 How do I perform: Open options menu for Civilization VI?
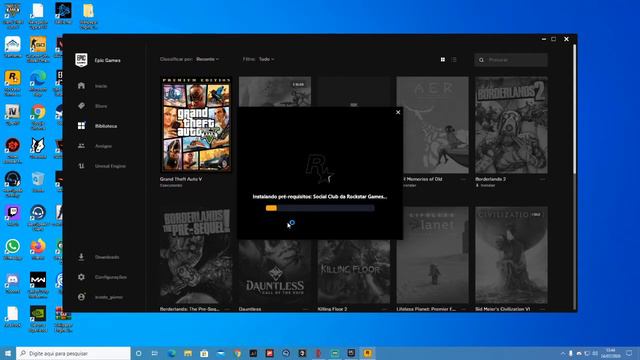[542, 309]
